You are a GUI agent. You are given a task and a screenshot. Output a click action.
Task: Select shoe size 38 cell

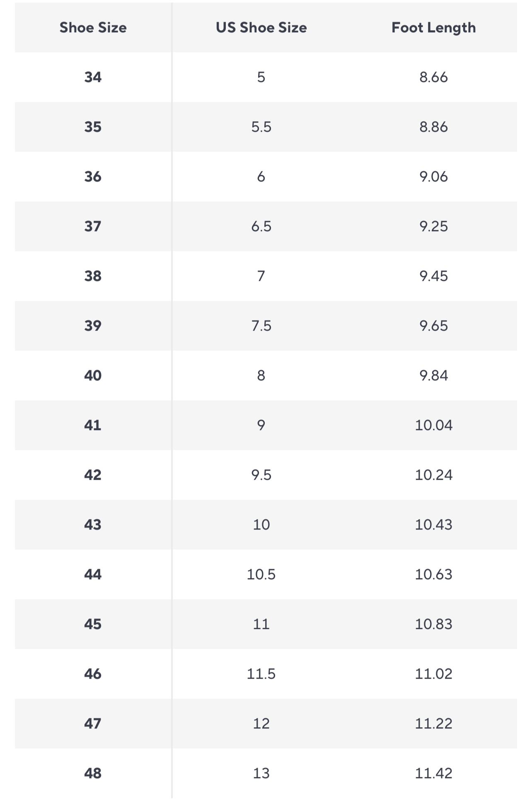coord(93,276)
